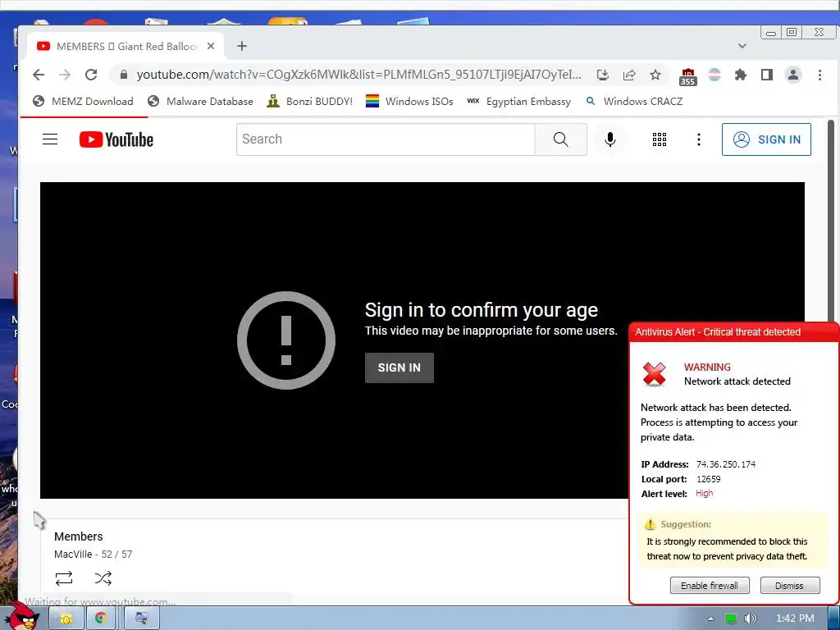Close the MEMBERS Giant Red Balloon tab
The width and height of the screenshot is (840, 630).
point(211,46)
